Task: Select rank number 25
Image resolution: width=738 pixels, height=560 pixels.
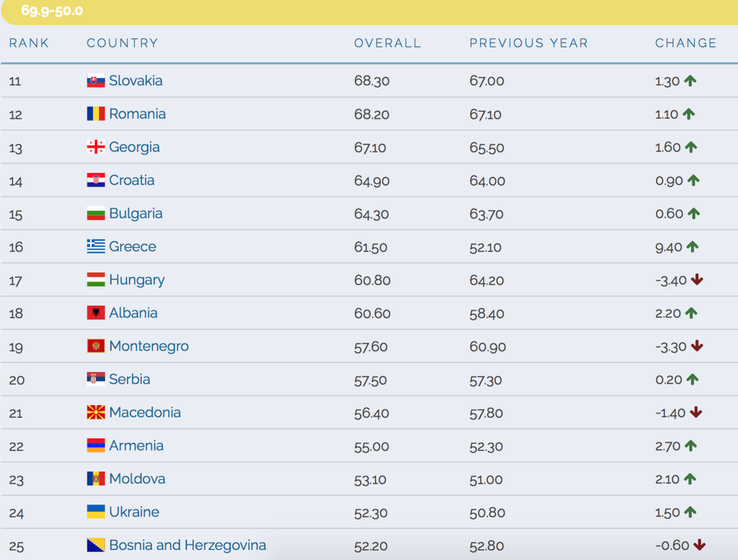Action: 16,546
